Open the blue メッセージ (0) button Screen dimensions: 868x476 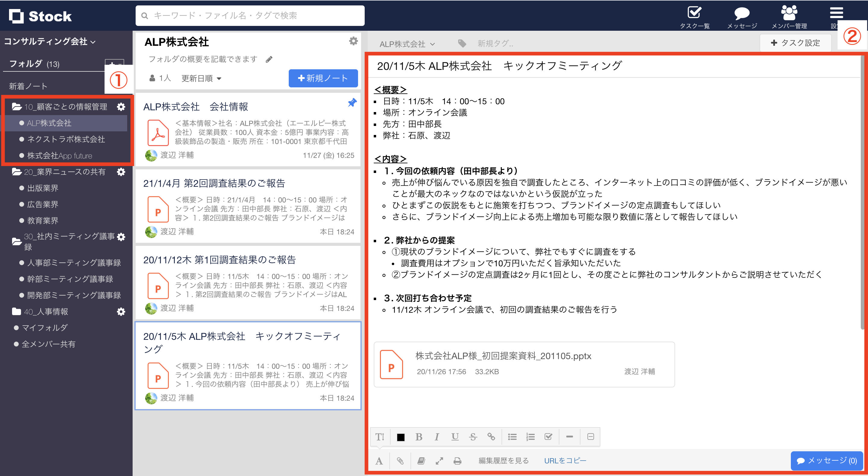point(826,461)
